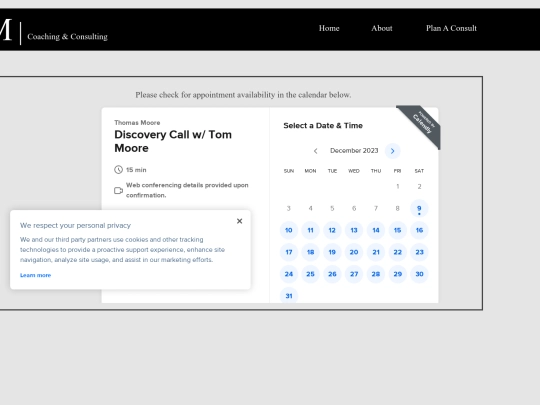Close the privacy cookie notice

coord(240,221)
